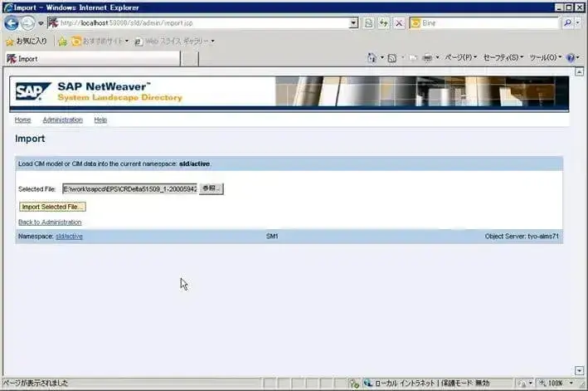Image resolution: width=588 pixels, height=391 pixels.
Task: Click the RSS feeds icon
Action: [x=392, y=58]
